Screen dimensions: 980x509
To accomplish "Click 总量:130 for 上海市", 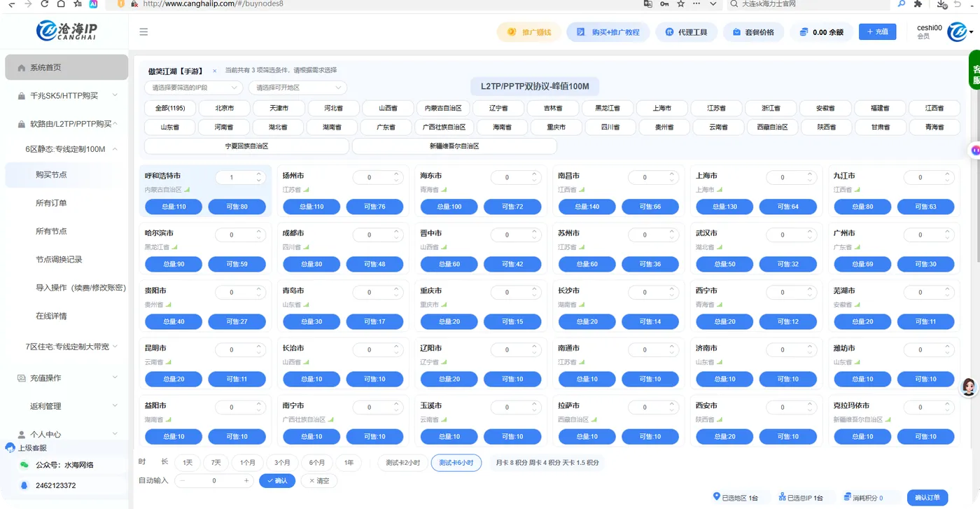I will (x=724, y=207).
